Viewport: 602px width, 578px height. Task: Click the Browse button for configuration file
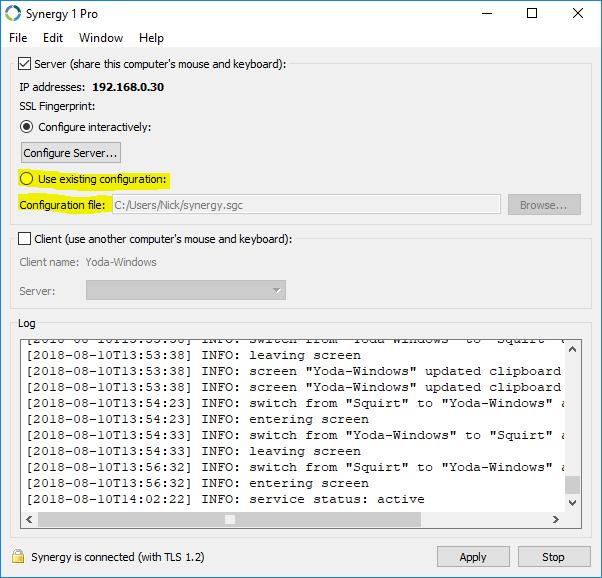[544, 205]
